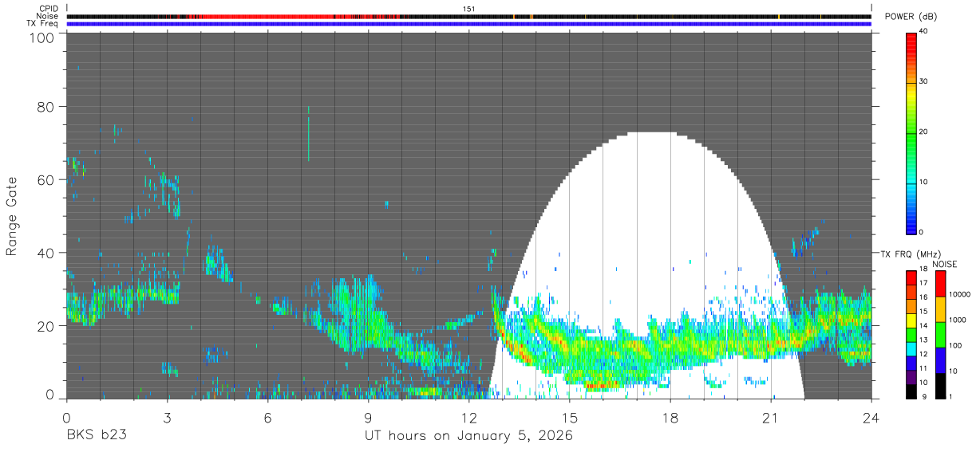980x452 pixels.
Task: Click the CPID label at top left
Action: (47, 8)
